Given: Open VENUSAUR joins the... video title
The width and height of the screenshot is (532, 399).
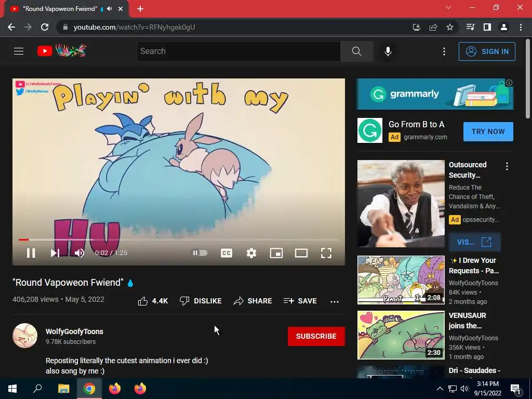Looking at the screenshot, I should (x=467, y=320).
